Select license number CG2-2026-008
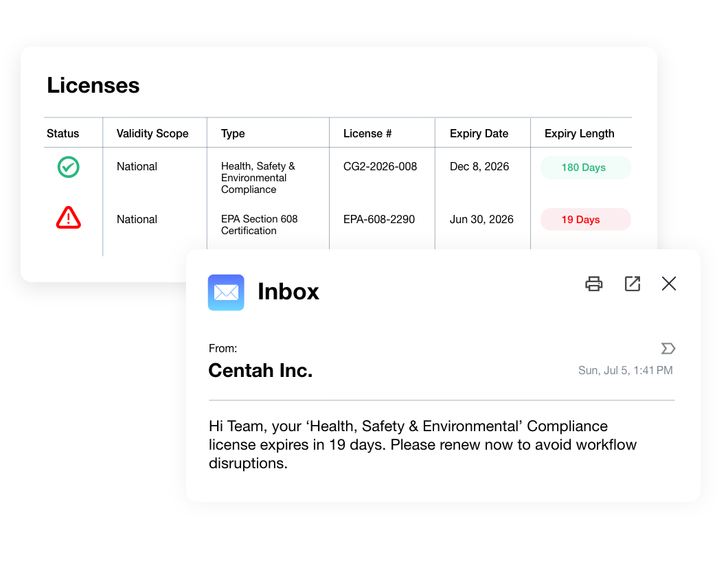The height and width of the screenshot is (563, 728). tap(380, 167)
